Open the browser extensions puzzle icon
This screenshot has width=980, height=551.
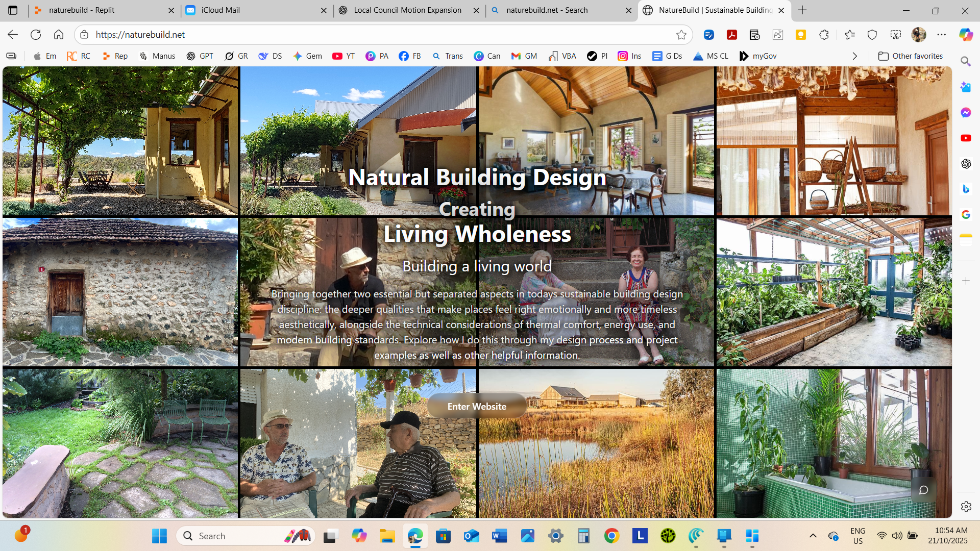824,35
